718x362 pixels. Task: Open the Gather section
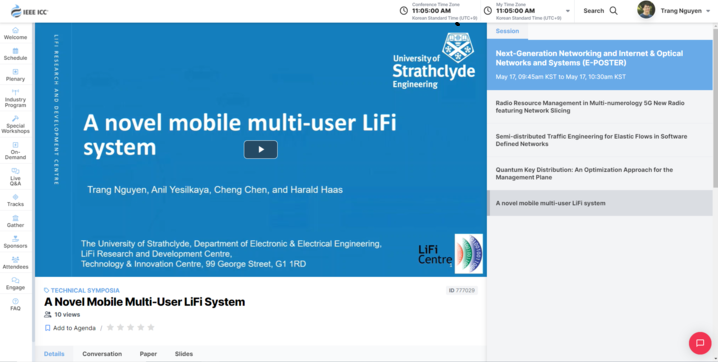pyautogui.click(x=16, y=221)
